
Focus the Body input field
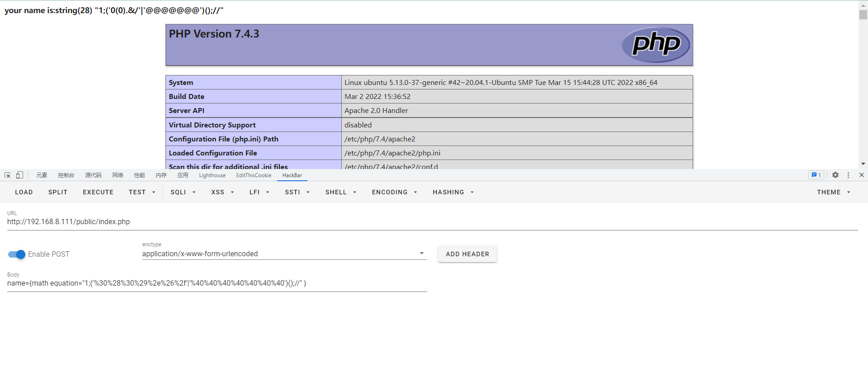click(217, 283)
